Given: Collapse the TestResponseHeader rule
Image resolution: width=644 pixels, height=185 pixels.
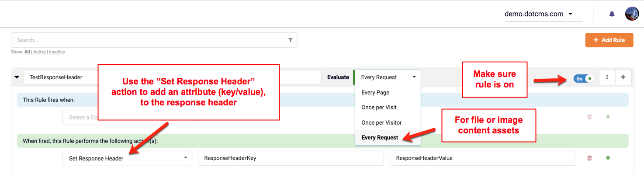Looking at the screenshot, I should tap(17, 77).
